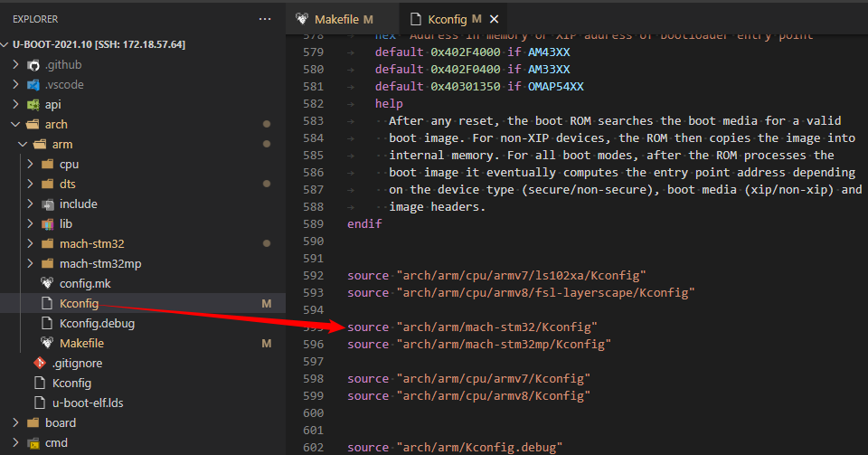
Task: Expand the mach-stm32 folder chevron
Action: click(31, 244)
